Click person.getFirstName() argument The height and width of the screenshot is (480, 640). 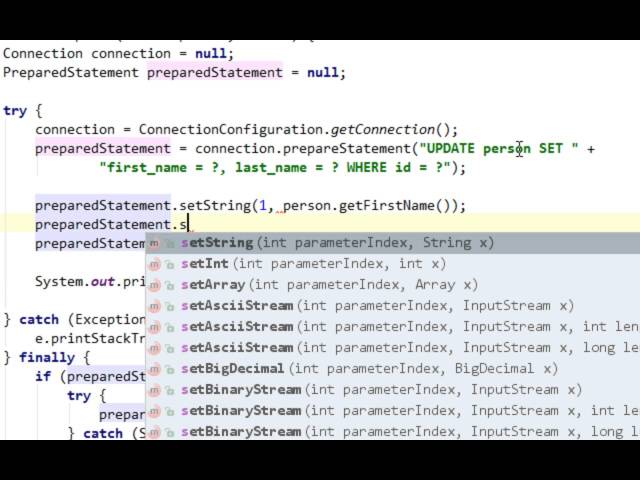(366, 205)
